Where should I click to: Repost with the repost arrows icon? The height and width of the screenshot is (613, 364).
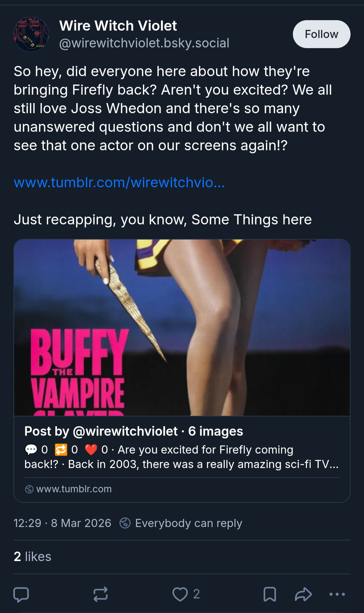[100, 594]
